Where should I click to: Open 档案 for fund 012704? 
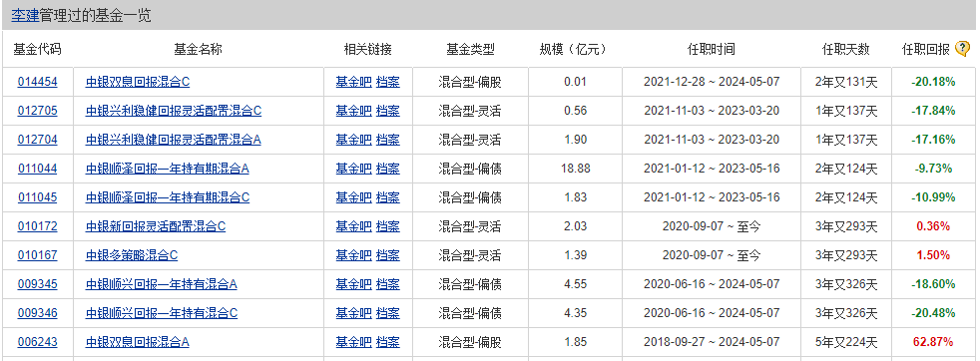click(387, 140)
